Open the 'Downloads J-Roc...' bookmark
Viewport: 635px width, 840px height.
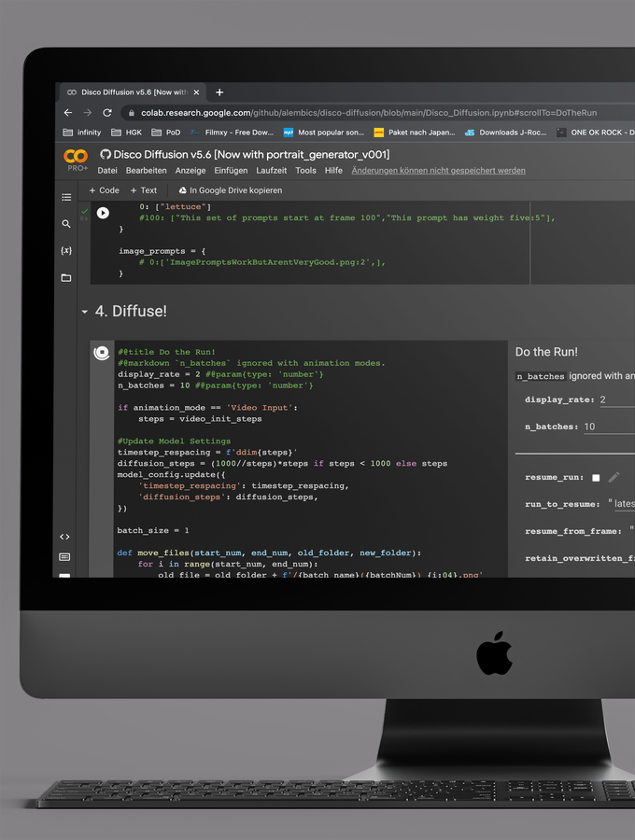[505, 133]
